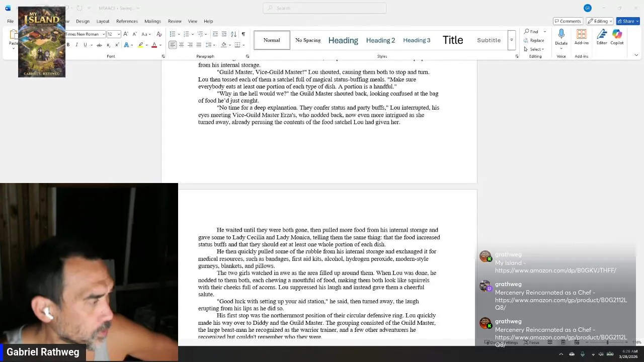
Task: Increase paragraph indent
Action: tap(224, 34)
